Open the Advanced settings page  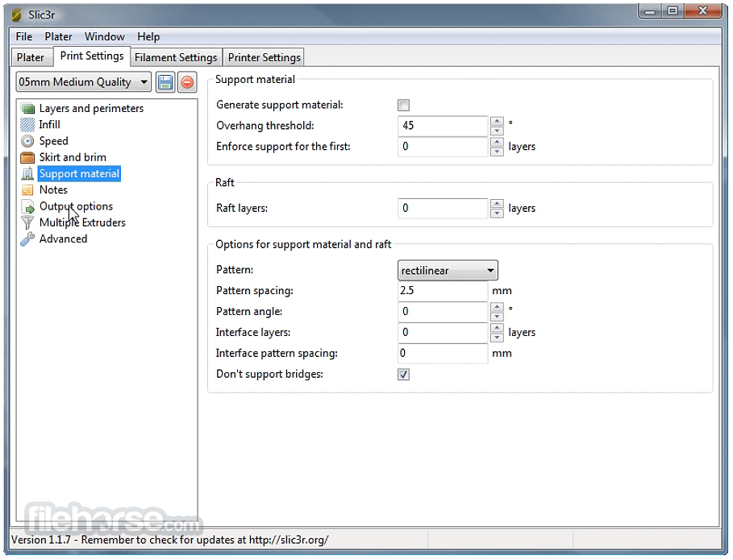(63, 239)
